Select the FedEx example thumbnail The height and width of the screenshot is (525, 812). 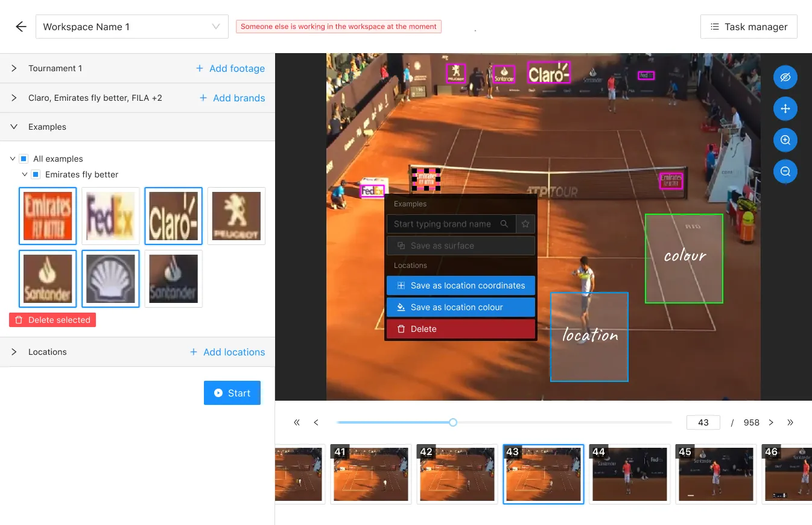[110, 216]
